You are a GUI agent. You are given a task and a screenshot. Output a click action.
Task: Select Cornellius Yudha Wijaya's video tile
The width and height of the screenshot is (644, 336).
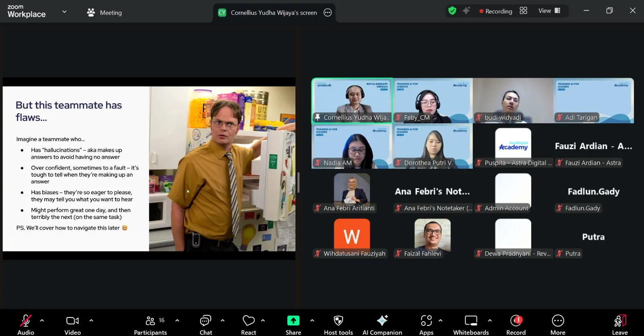(352, 101)
